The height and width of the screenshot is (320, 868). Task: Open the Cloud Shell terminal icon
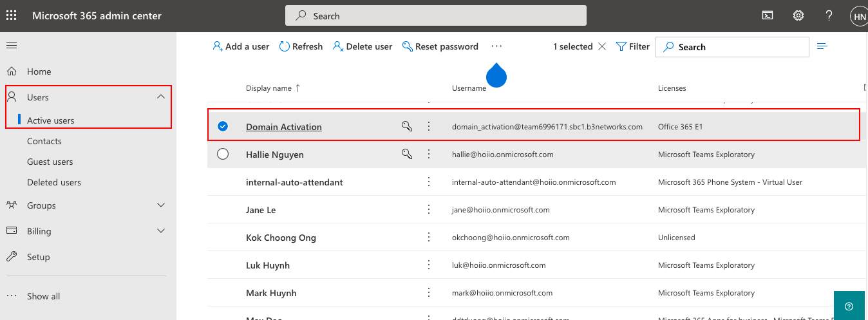768,15
